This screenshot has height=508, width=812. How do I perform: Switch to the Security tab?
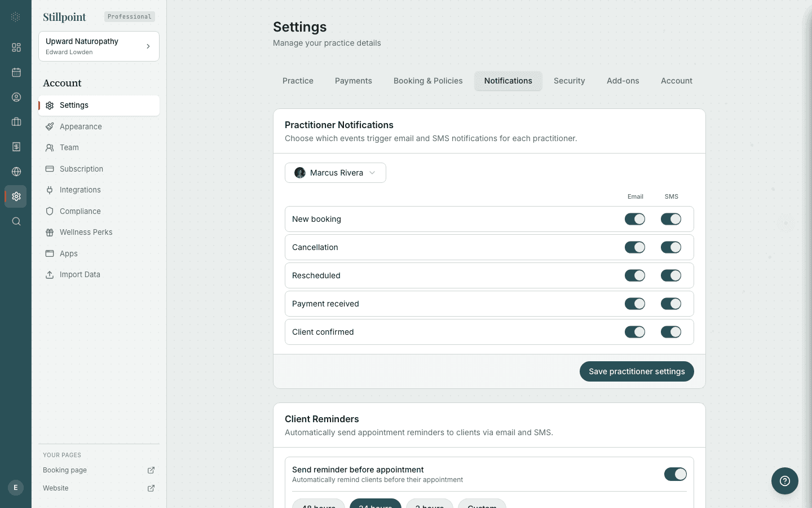pos(570,81)
